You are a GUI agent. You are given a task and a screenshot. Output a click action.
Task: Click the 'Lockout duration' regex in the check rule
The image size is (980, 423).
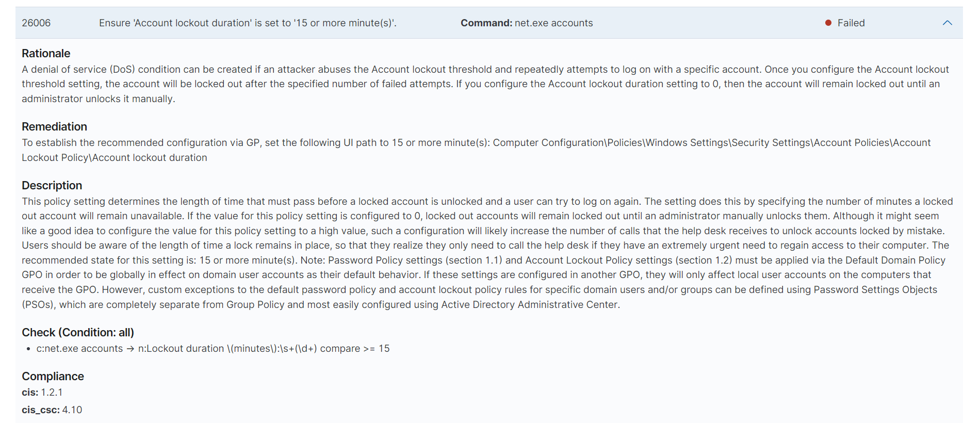[227, 349]
